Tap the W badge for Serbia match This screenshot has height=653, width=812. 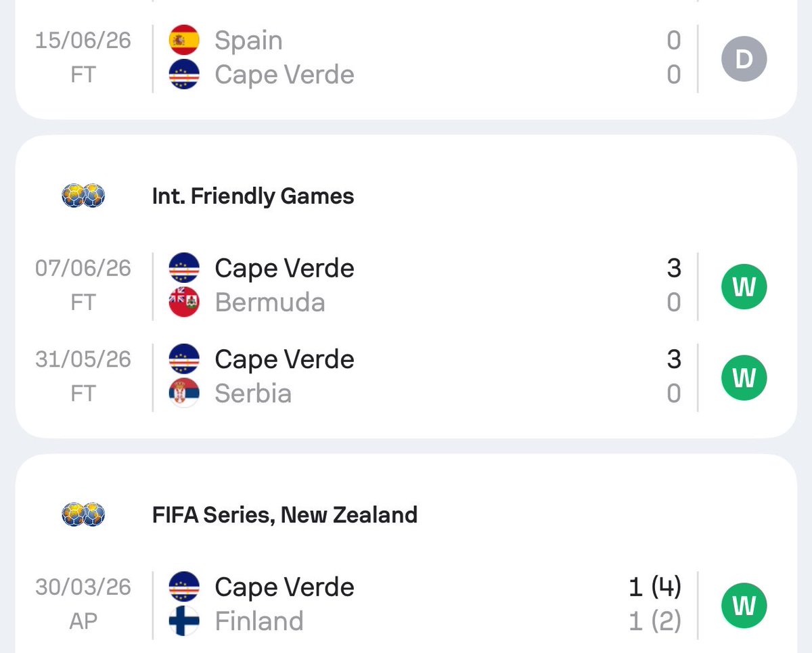(x=744, y=378)
